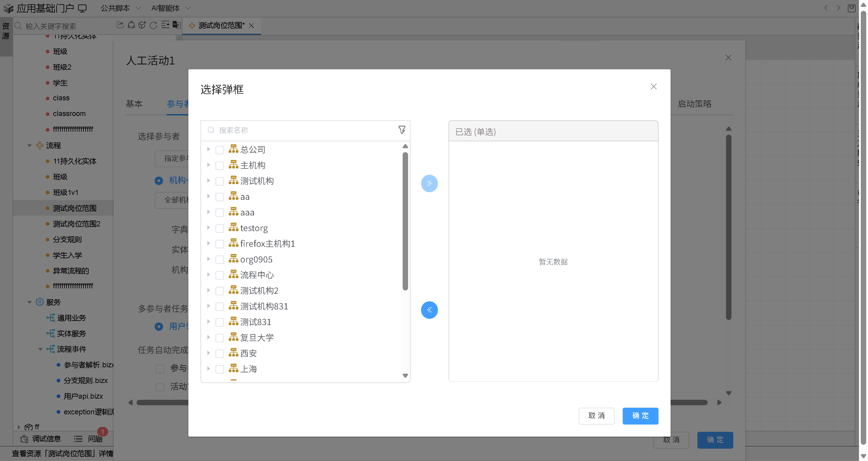Viewport: 868px width, 461px height.
Task: Click the filter icon beside search field
Action: pyautogui.click(x=402, y=130)
